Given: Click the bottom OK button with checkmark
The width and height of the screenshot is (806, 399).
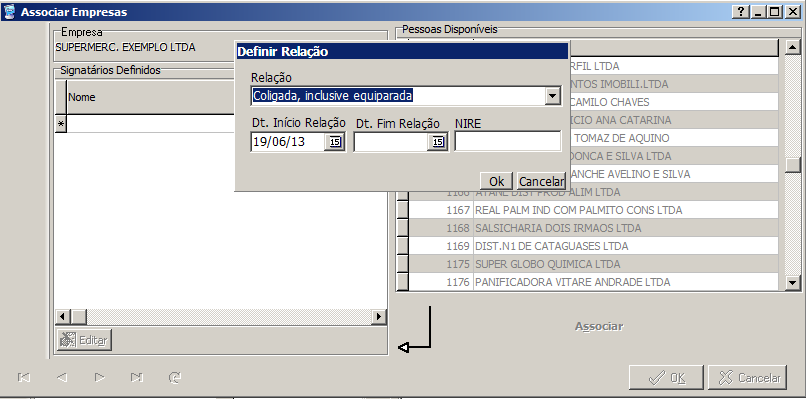Looking at the screenshot, I should point(666,378).
